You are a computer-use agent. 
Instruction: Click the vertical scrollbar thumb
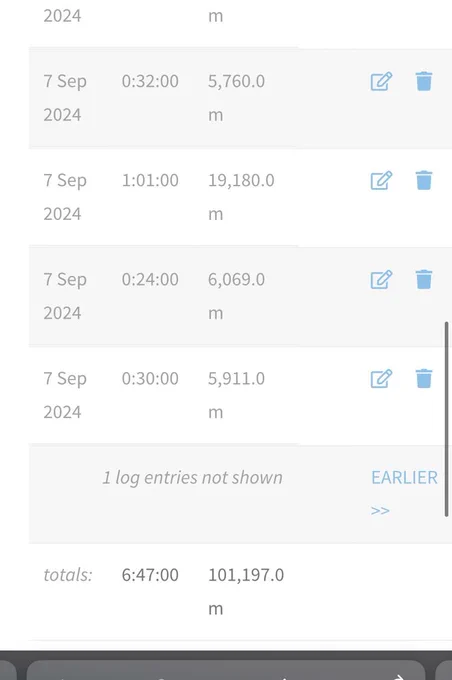point(446,419)
